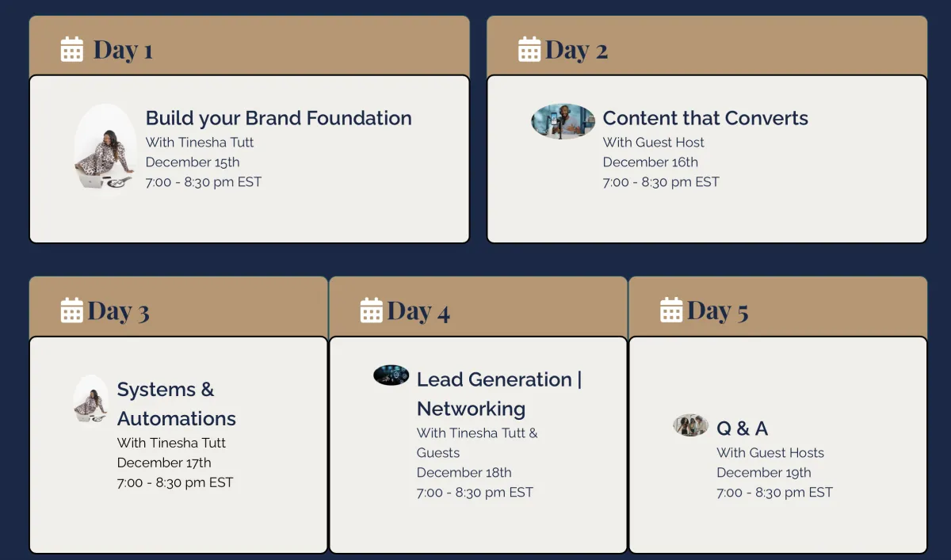Select the Tinesha Tutt thumbnail in Day 3

tap(91, 399)
